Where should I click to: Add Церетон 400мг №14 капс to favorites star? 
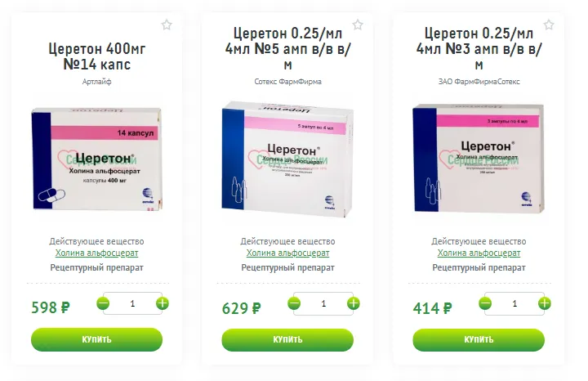167,25
